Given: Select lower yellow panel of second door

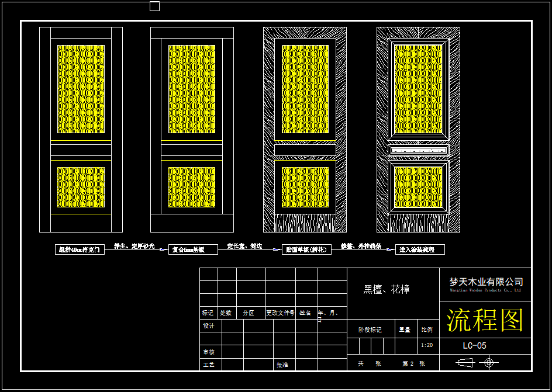Looking at the screenshot, I should click(x=192, y=188).
